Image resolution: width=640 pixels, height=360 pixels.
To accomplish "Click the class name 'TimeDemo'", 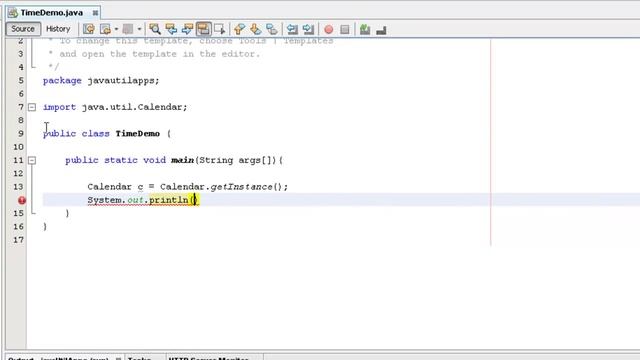I will (138, 133).
